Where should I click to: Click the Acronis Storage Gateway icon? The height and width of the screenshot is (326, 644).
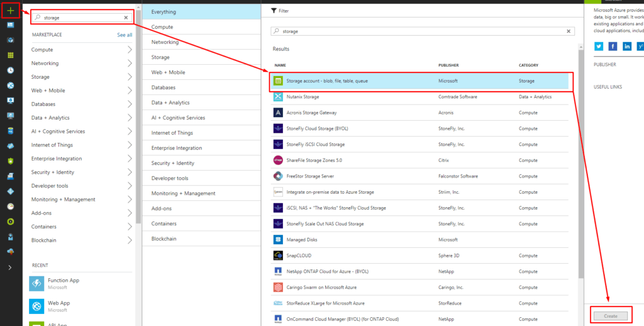(x=278, y=113)
